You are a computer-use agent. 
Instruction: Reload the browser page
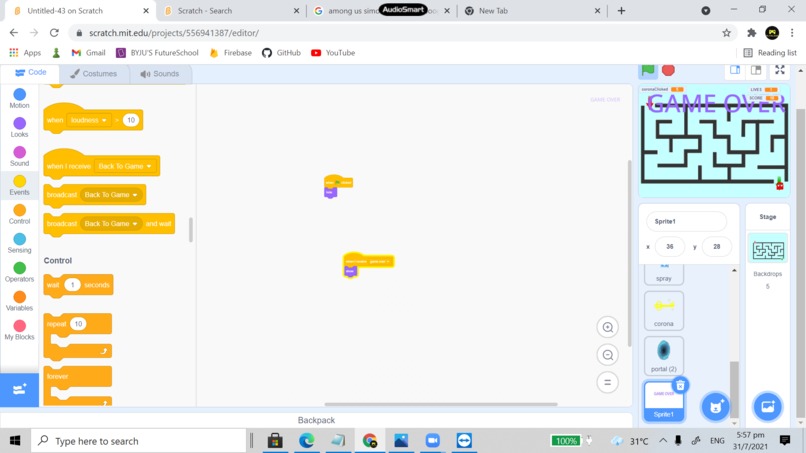pyautogui.click(x=54, y=33)
